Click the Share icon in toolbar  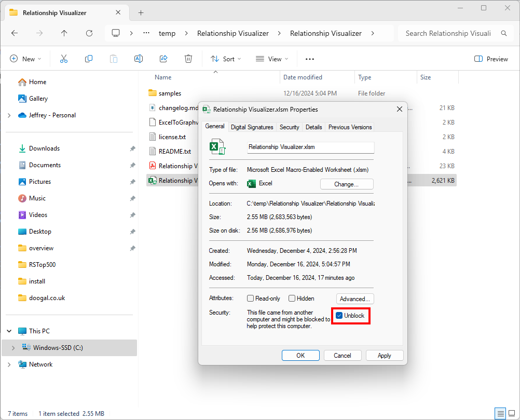point(163,59)
